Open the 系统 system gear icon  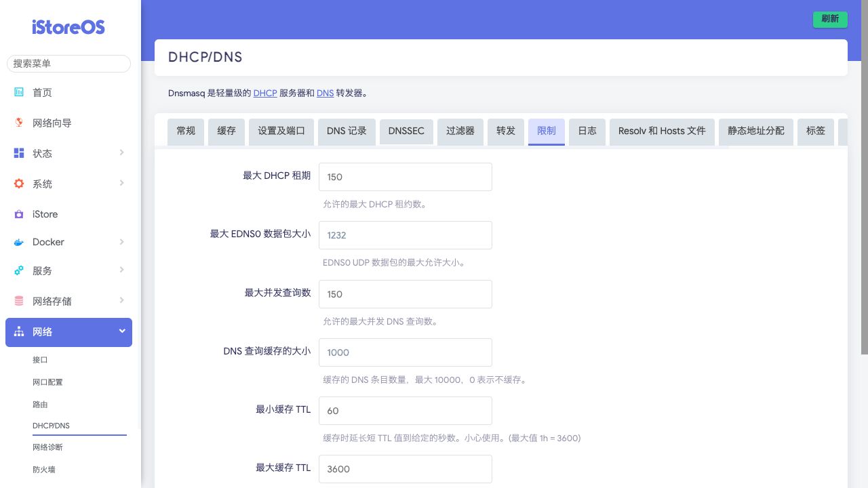[x=19, y=184]
